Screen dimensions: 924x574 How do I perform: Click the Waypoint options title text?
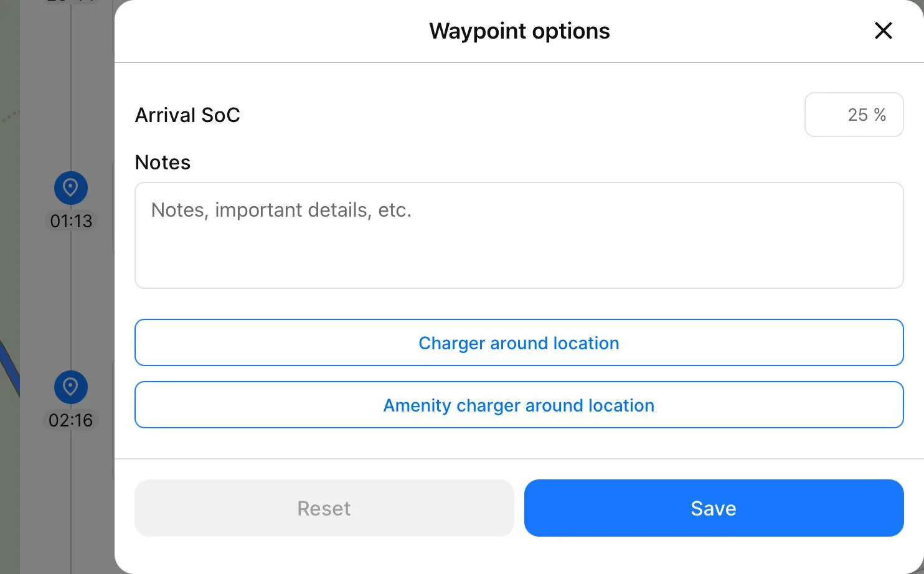pos(519,31)
